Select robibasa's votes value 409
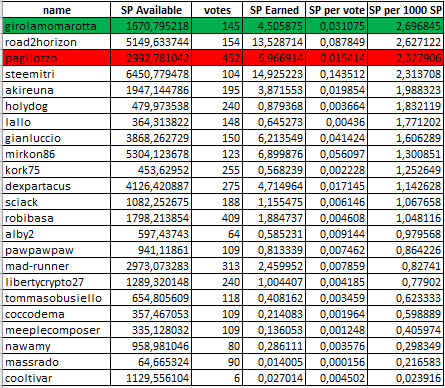The image size is (445, 388). [217, 218]
